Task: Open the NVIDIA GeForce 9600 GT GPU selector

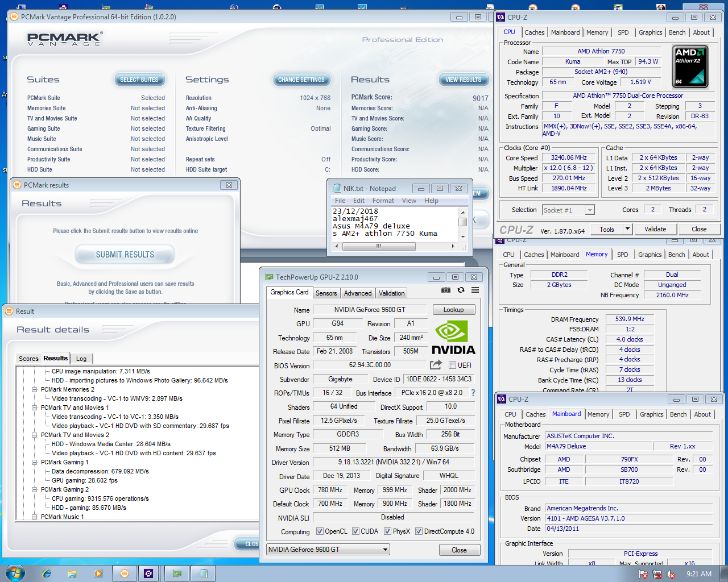Action: 328,550
